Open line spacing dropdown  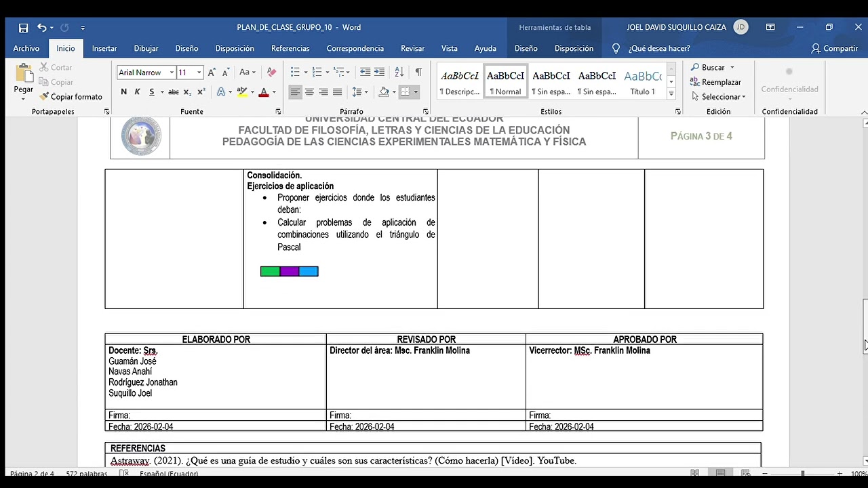(360, 92)
